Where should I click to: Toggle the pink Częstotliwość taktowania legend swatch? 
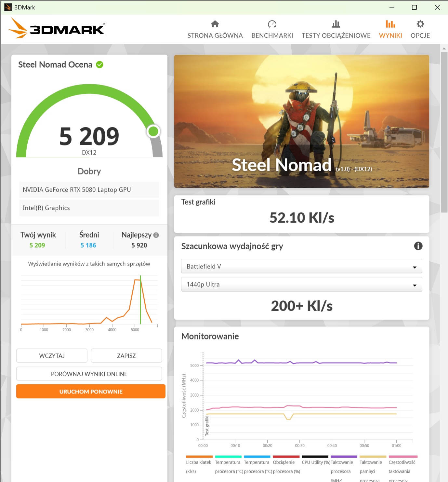point(403,457)
